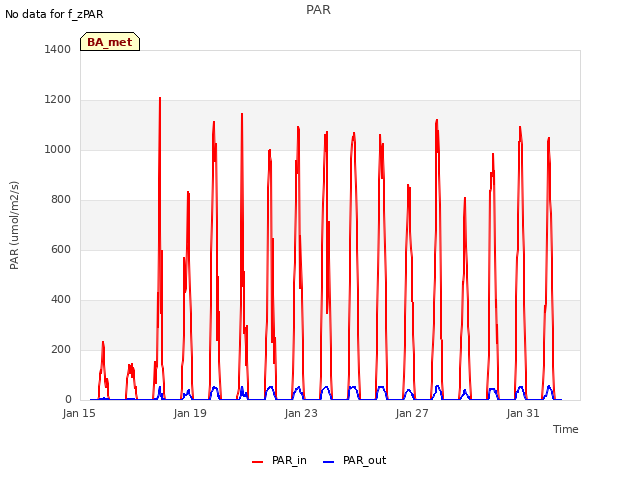640x480 pixels.
Task: Select the PAR chart title
Action: [x=318, y=10]
